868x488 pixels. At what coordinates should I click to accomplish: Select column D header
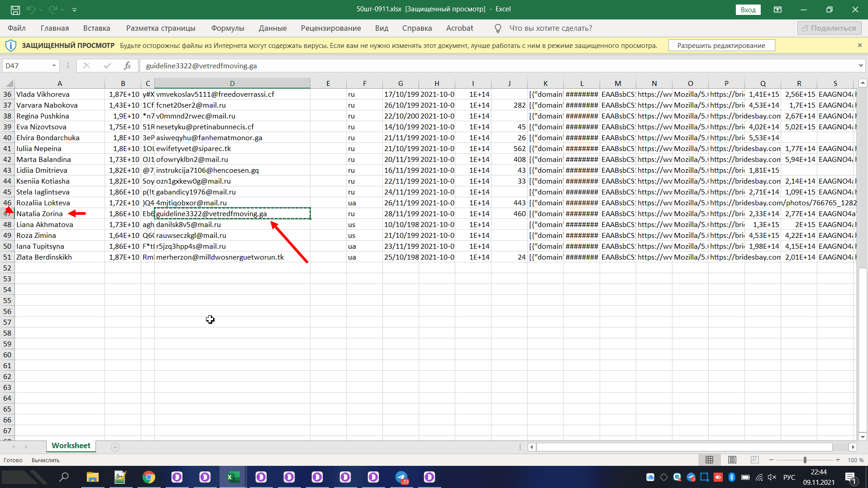point(232,83)
